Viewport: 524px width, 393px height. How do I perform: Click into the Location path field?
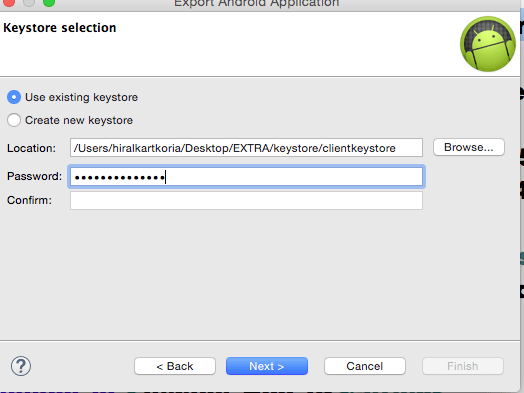coord(246,148)
